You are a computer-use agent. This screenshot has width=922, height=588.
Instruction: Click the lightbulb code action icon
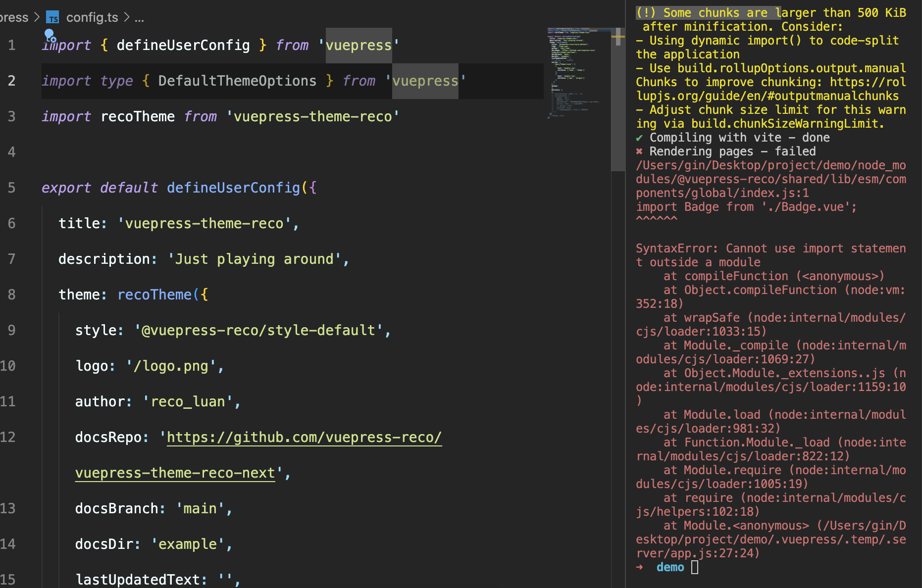(50, 35)
